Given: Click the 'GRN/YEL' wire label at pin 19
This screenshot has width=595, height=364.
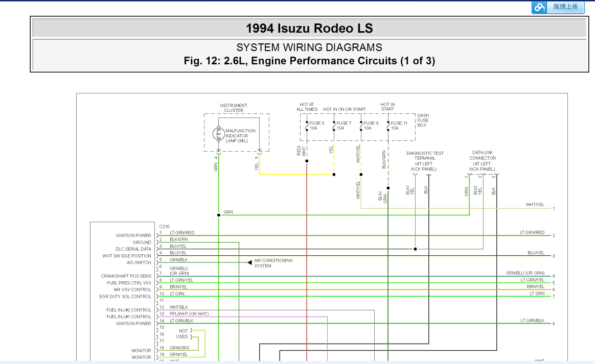Looking at the screenshot, I should click(x=178, y=354).
